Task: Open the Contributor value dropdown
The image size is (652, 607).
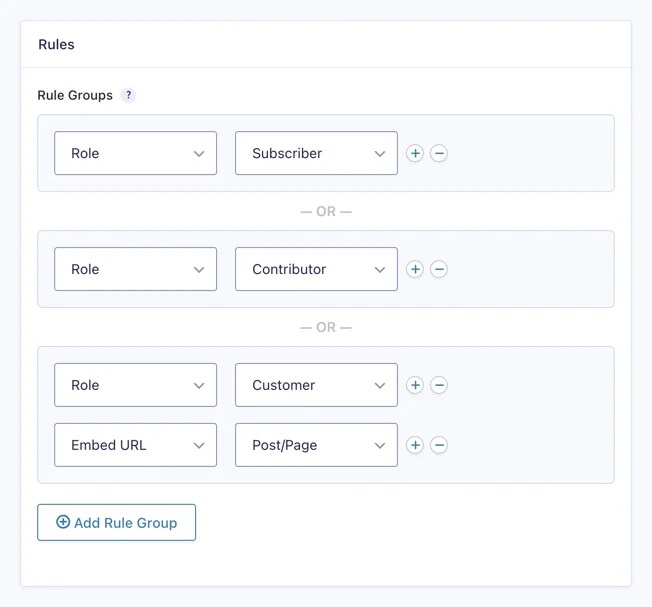Action: (316, 269)
